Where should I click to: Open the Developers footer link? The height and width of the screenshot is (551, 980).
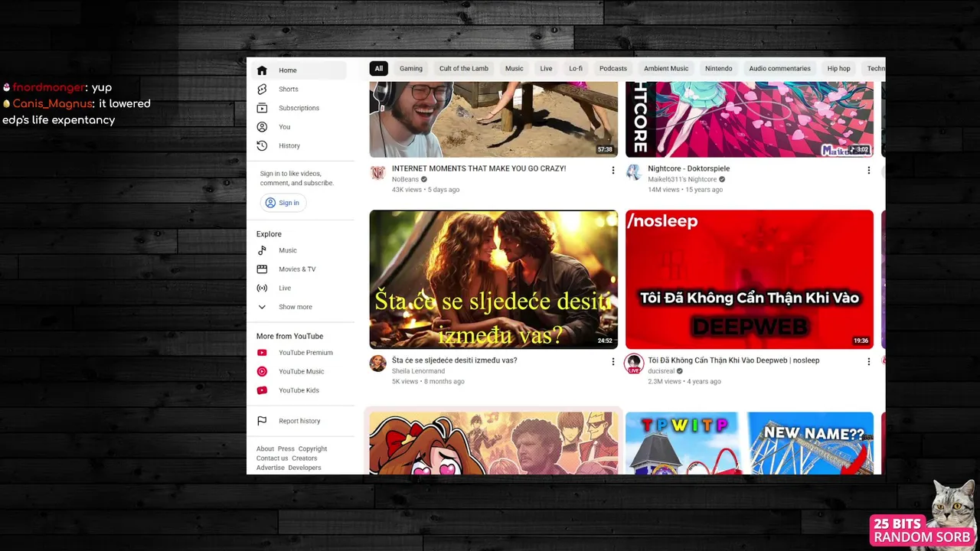[305, 468]
